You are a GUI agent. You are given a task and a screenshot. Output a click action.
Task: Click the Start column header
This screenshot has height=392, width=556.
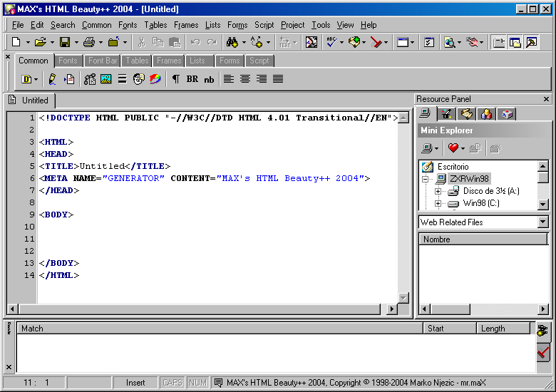[x=449, y=329]
